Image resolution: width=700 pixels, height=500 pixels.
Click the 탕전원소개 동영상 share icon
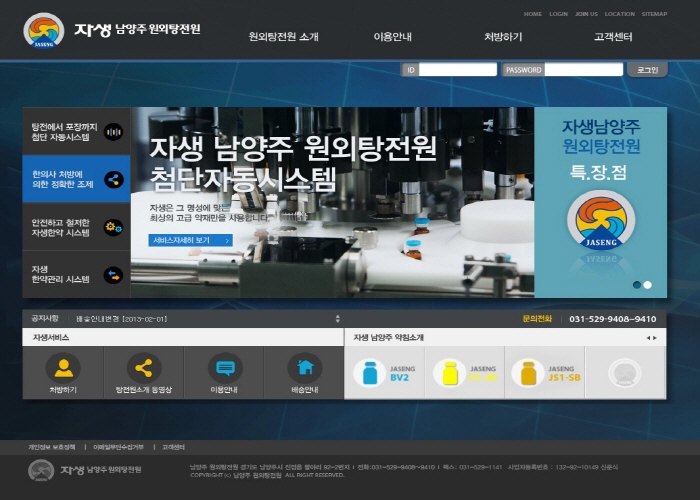[x=144, y=368]
